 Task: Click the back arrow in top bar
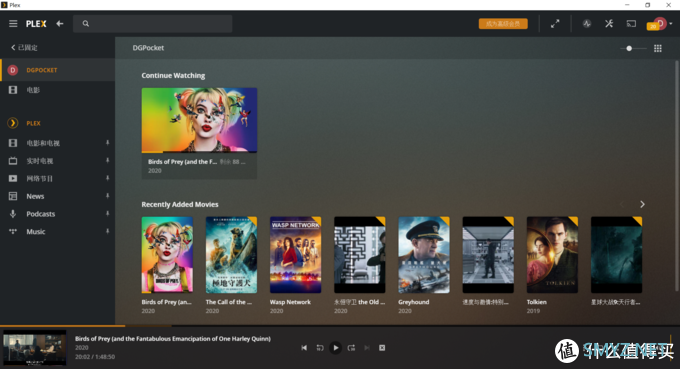60,24
